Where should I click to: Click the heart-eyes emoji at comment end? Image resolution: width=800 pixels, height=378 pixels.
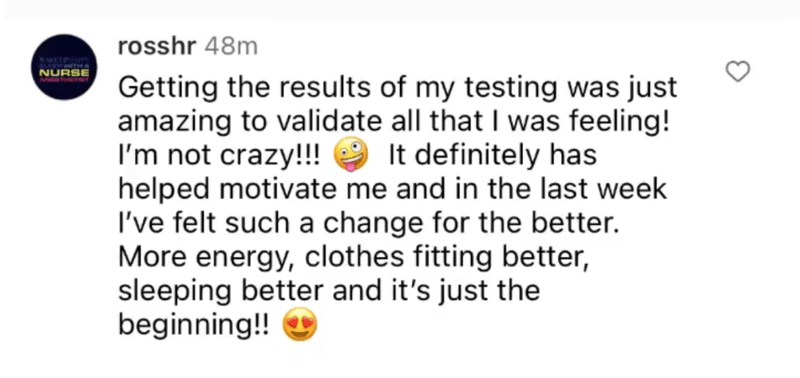pyautogui.click(x=300, y=325)
